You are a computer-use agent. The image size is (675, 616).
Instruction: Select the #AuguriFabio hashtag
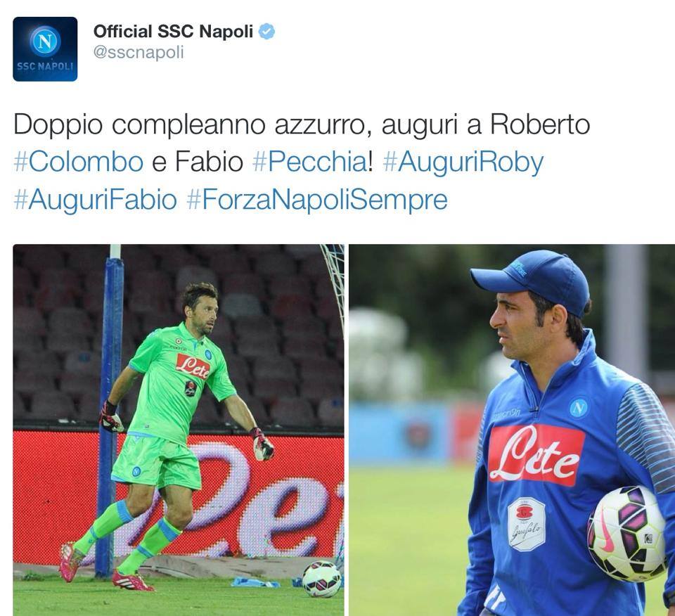pyautogui.click(x=95, y=200)
